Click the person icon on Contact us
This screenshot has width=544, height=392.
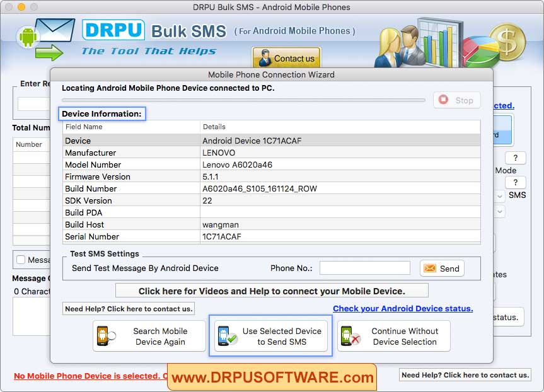point(265,58)
